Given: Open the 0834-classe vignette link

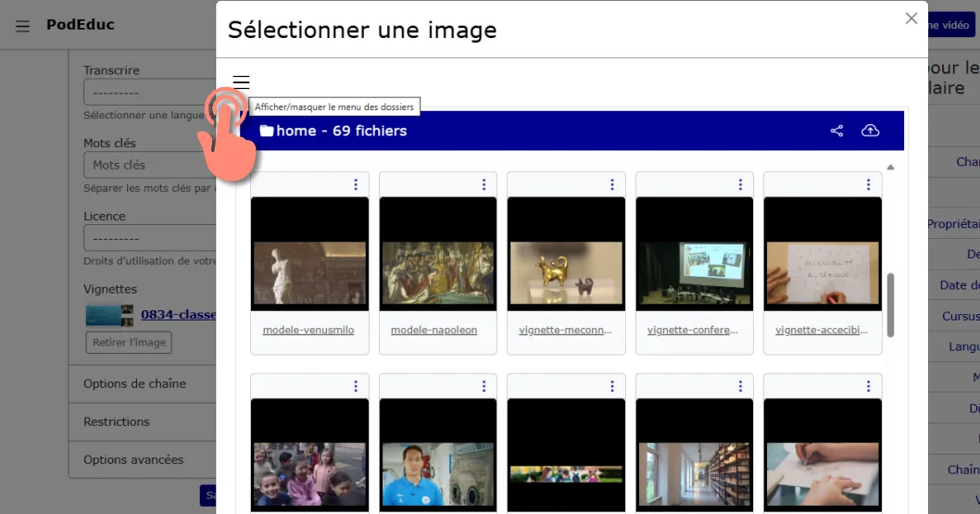Looking at the screenshot, I should [x=178, y=315].
